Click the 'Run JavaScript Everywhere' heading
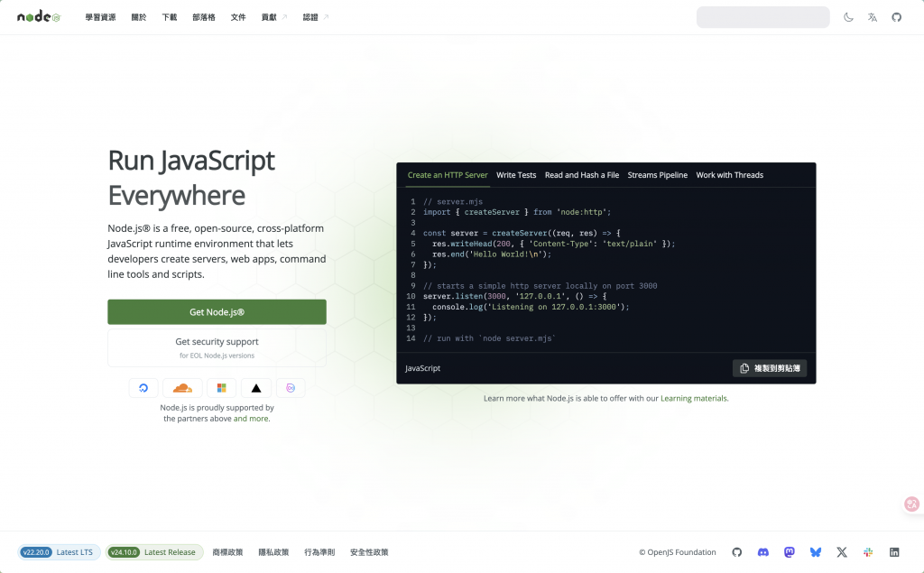This screenshot has height=573, width=924. point(191,178)
